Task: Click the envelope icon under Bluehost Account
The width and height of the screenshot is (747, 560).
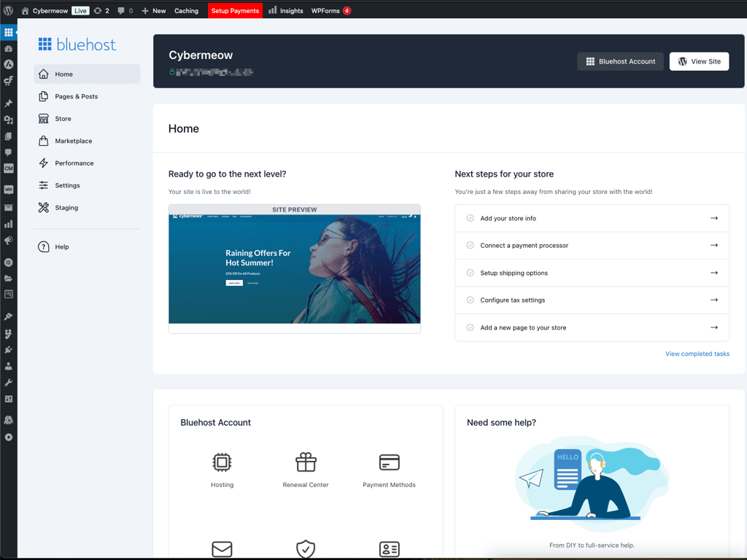Action: click(222, 549)
